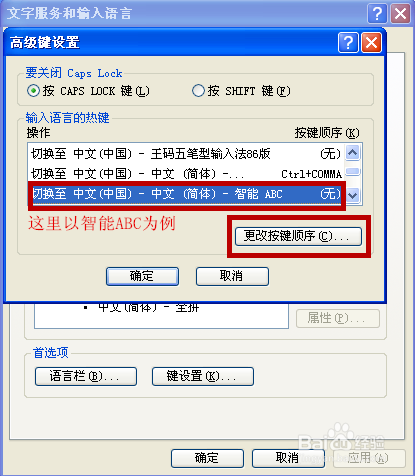The height and width of the screenshot is (476, 415).
Task: Select the 智能 ABC hotkey entry
Action: click(x=186, y=194)
